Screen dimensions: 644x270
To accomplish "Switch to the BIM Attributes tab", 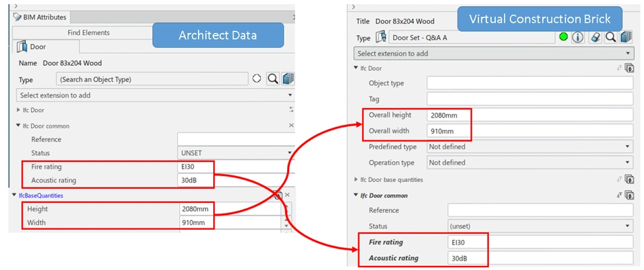I will point(40,17).
